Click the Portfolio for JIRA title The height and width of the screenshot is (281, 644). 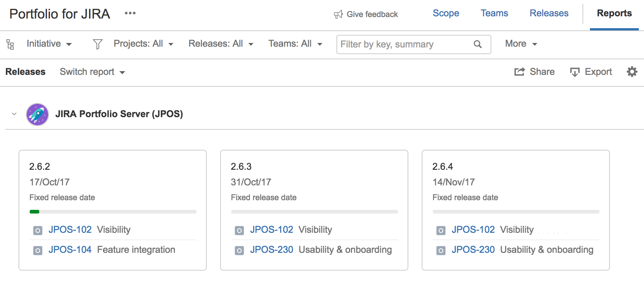pos(60,14)
